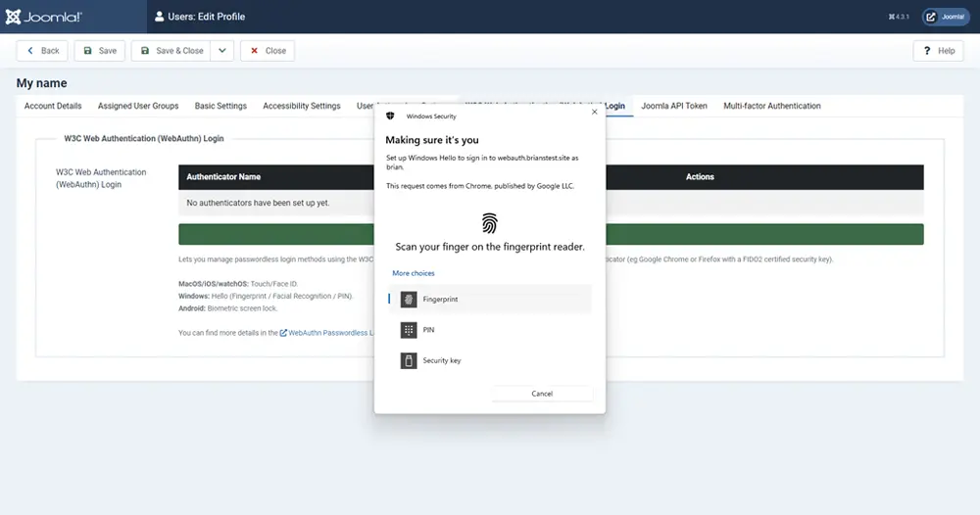Close the Windows Security dialog with X

point(595,112)
